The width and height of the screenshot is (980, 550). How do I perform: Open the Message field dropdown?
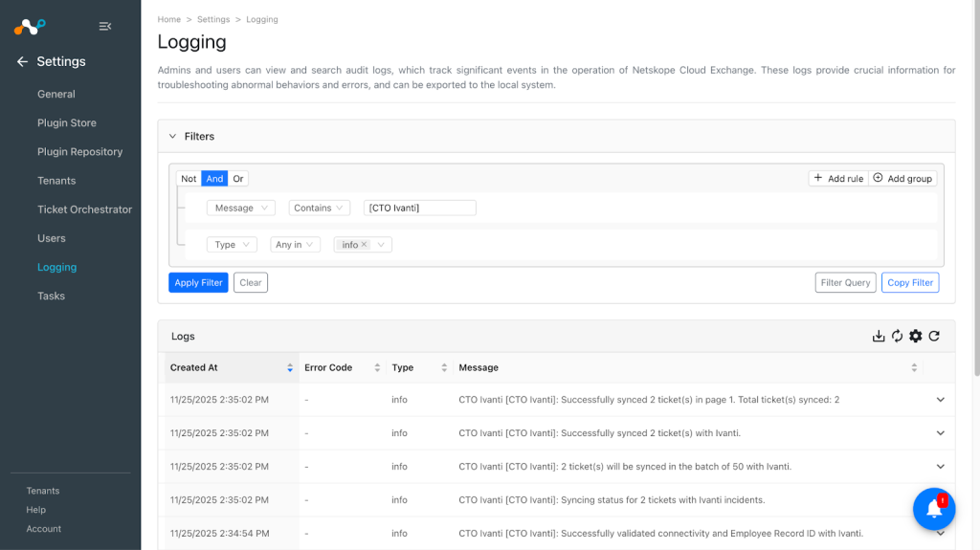[240, 209]
